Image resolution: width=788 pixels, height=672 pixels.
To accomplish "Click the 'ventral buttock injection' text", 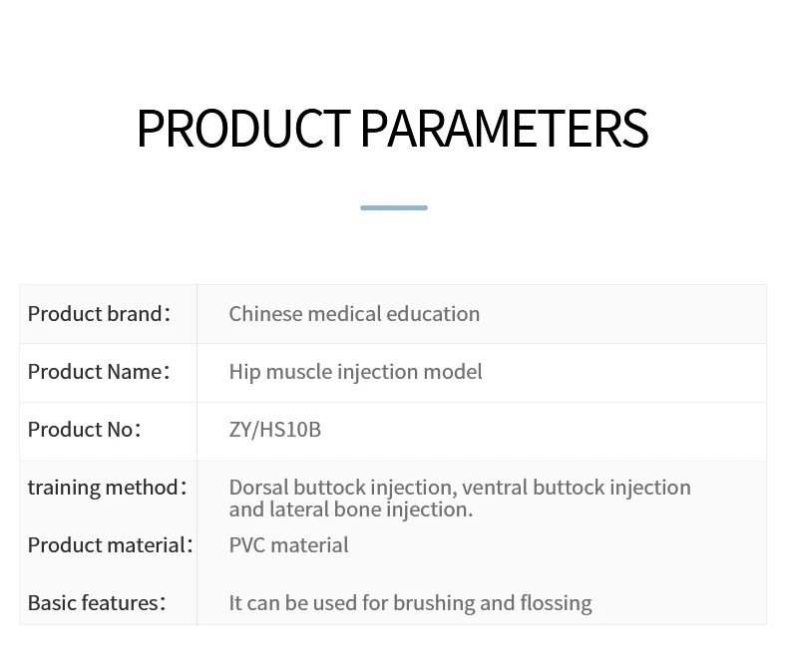I will tap(577, 488).
